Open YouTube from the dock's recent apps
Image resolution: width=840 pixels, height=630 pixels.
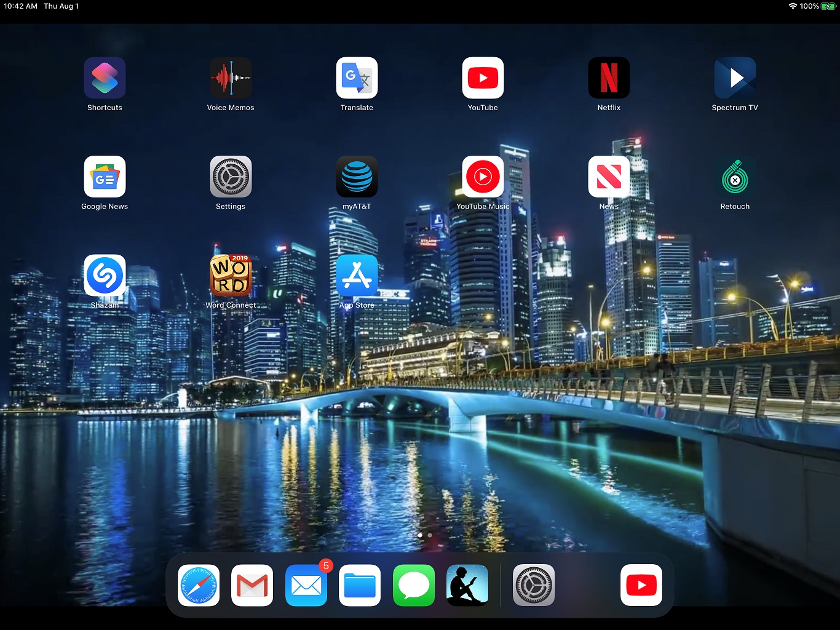click(641, 585)
